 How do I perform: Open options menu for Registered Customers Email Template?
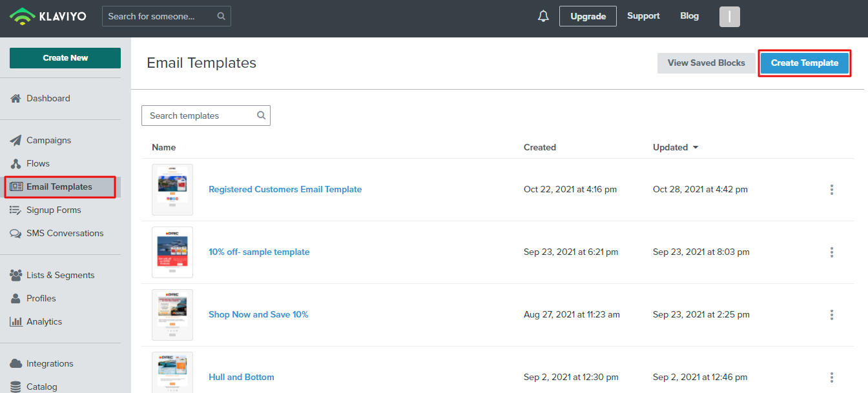point(831,190)
